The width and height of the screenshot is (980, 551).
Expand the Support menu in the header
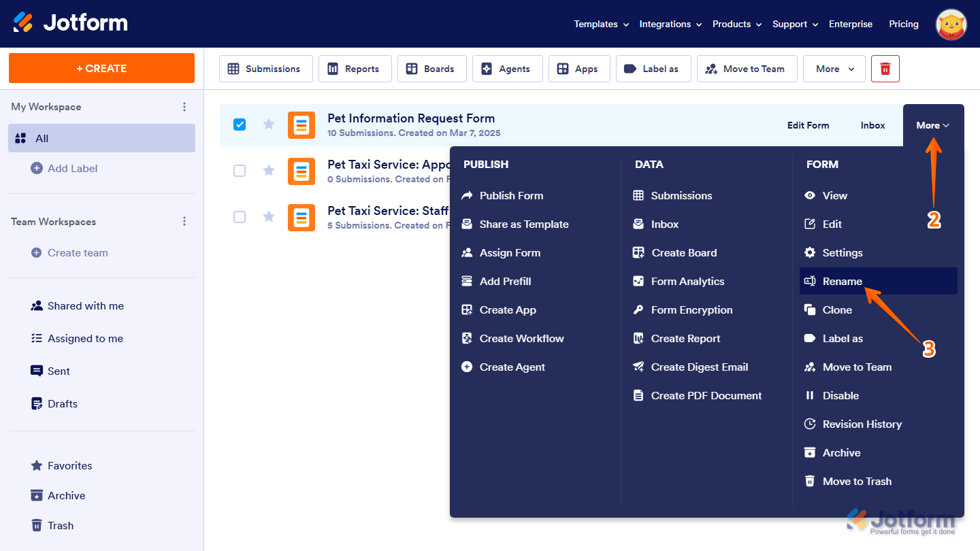[794, 24]
